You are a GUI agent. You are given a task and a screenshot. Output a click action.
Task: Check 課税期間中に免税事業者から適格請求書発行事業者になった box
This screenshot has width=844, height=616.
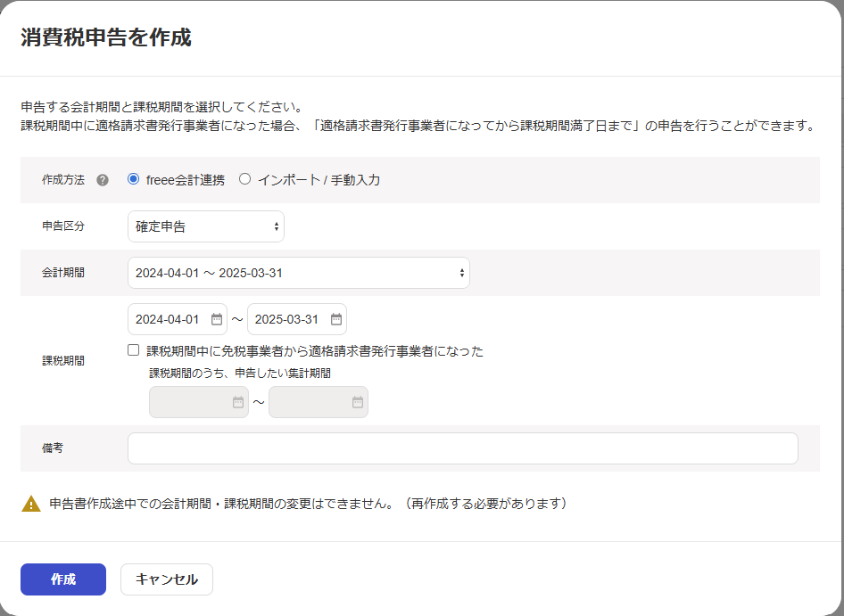(x=134, y=350)
